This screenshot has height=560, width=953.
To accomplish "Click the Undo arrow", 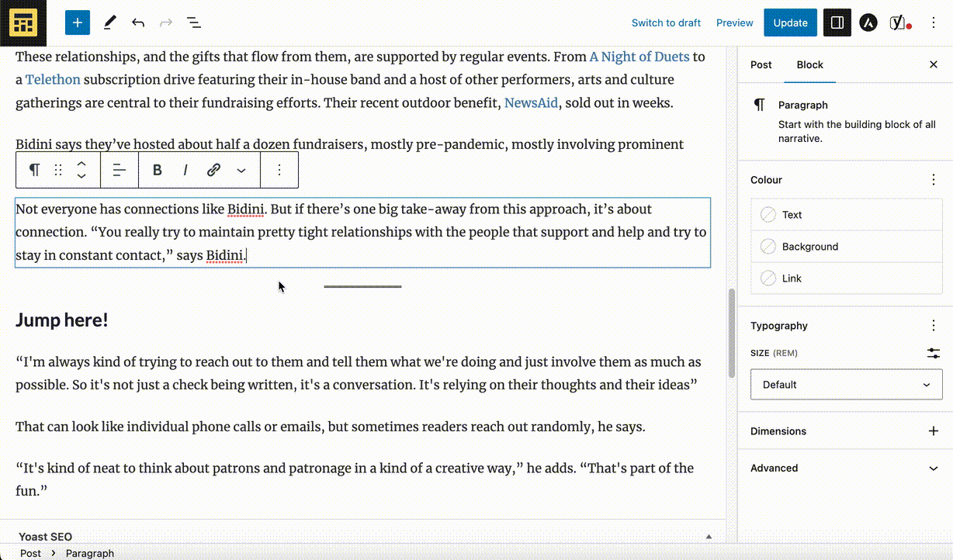I will (x=138, y=22).
